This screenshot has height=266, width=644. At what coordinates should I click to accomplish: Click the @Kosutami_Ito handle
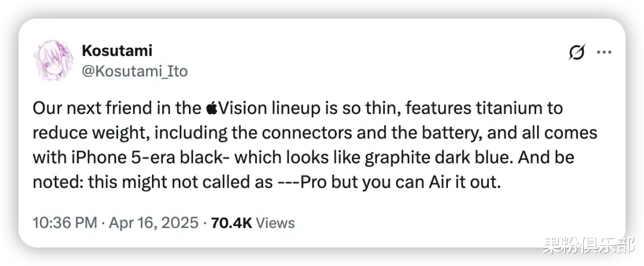point(135,72)
